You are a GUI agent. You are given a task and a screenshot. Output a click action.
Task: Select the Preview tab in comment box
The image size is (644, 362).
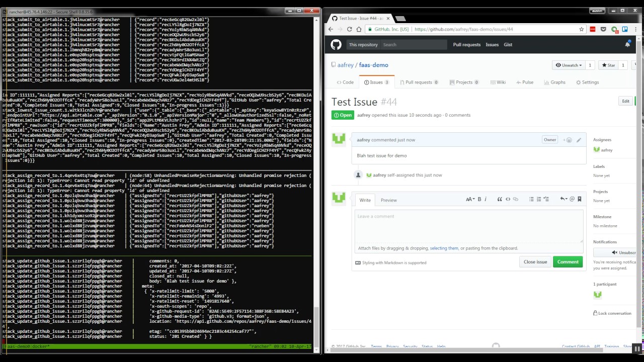click(x=388, y=200)
